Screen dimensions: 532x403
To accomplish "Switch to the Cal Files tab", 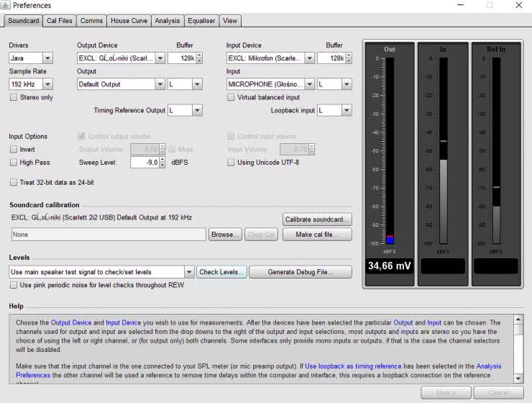I will coord(60,21).
